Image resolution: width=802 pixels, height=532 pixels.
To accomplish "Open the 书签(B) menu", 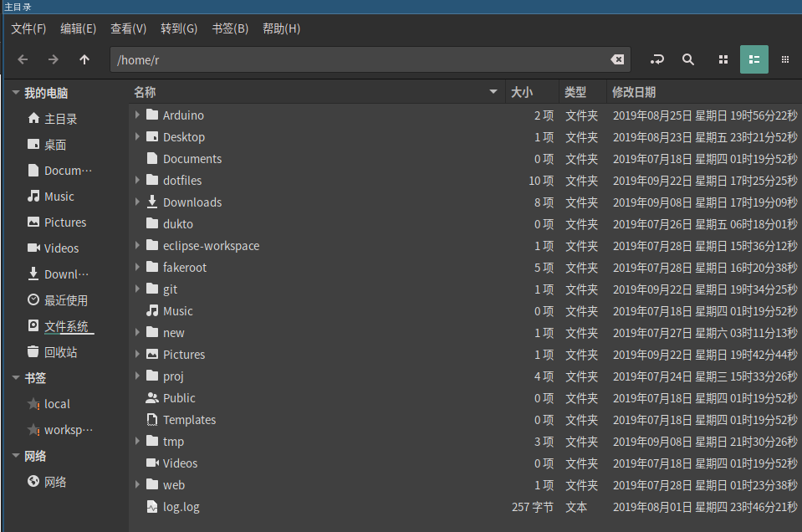I will [x=230, y=28].
